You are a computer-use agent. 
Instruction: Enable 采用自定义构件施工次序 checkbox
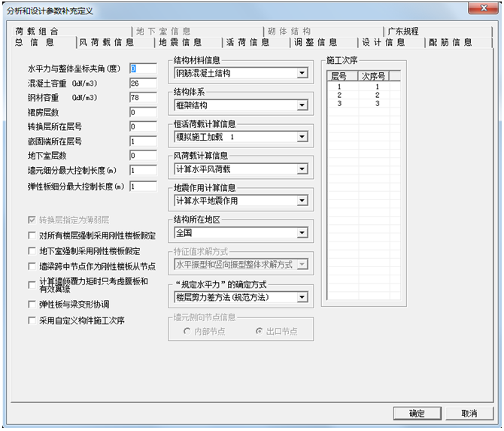(x=31, y=320)
